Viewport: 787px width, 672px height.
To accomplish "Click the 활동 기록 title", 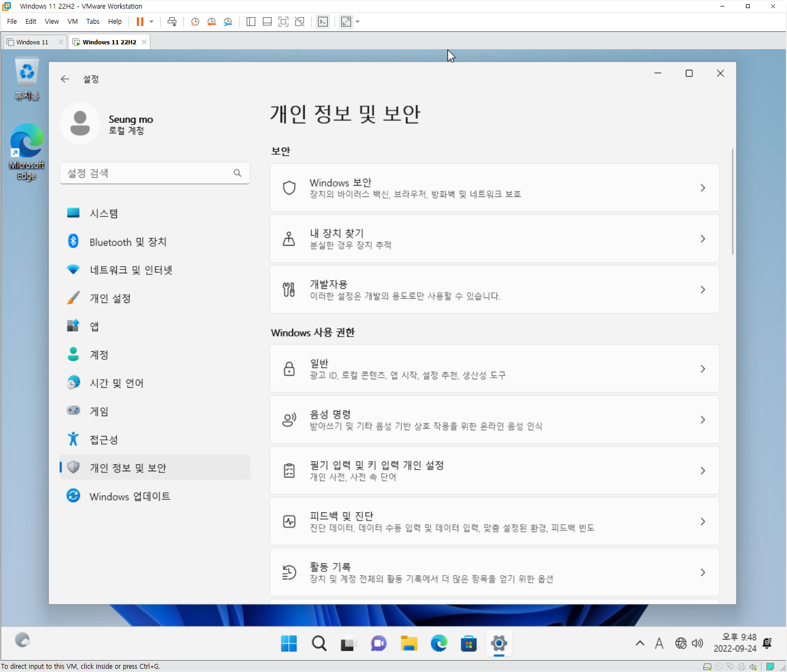I will pos(330,566).
